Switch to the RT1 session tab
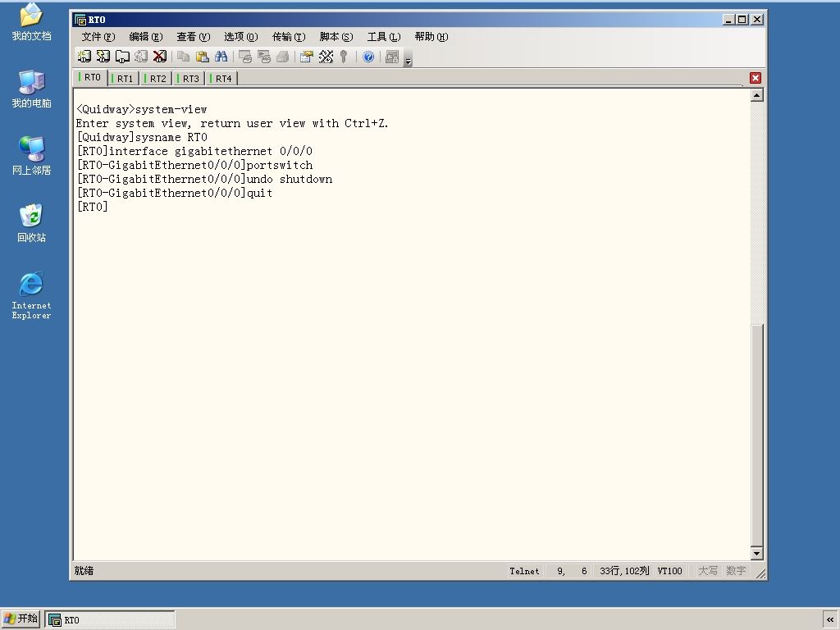Screen dimensions: 840x630 tap(124, 79)
